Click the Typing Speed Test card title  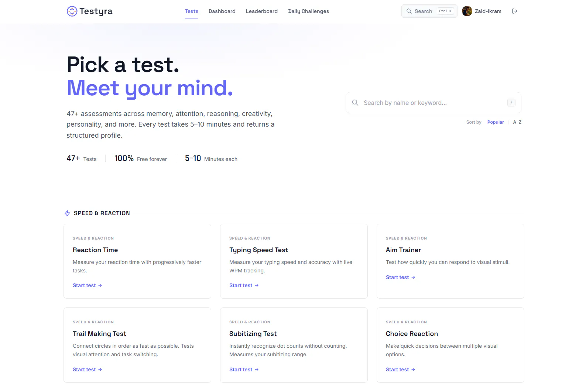pos(258,250)
